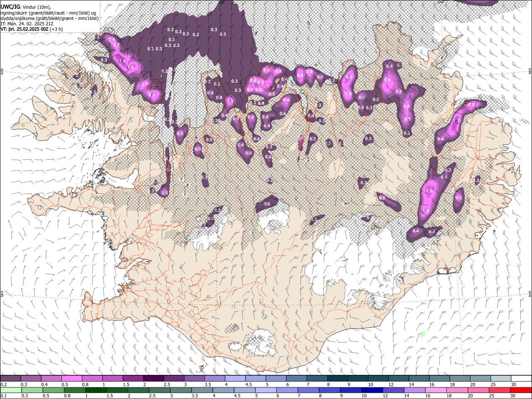The height and width of the screenshot is (399, 532).
Task: Click the 'slydda/snjókoma' description line in the header
Action: click(50, 18)
